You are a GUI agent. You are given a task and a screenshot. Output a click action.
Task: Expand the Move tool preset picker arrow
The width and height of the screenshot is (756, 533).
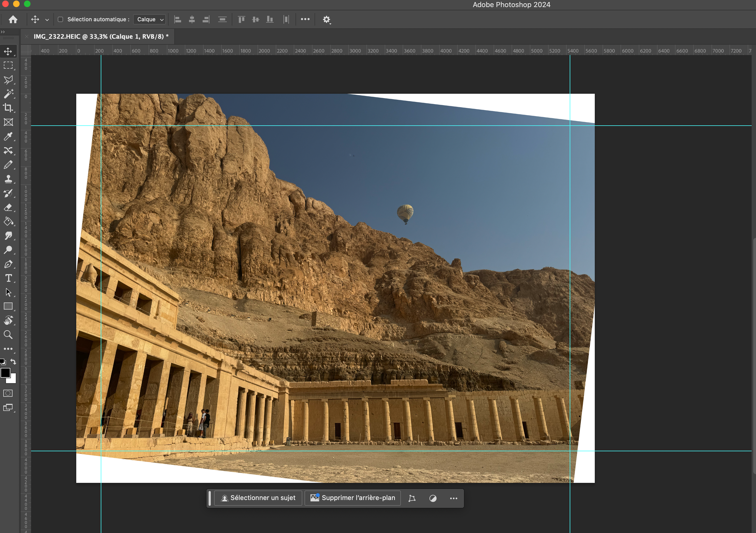[47, 20]
